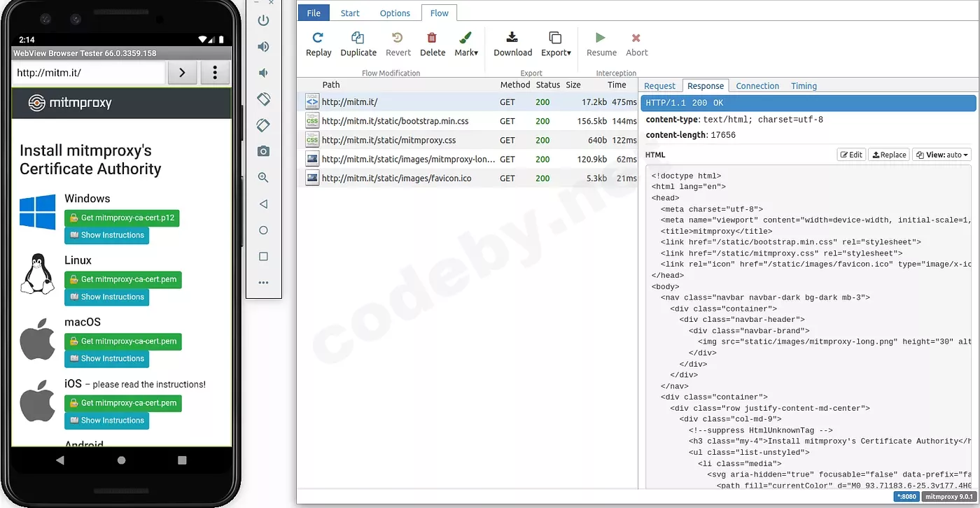Switch to the Options tab
The image size is (980, 508).
395,13
